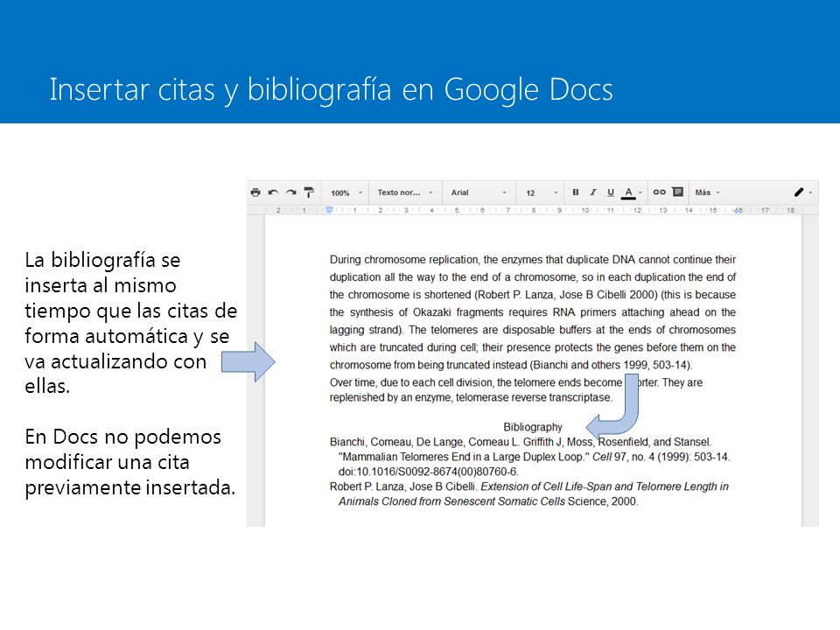840x630 pixels.
Task: Insert a comment using the comment icon
Action: (677, 192)
